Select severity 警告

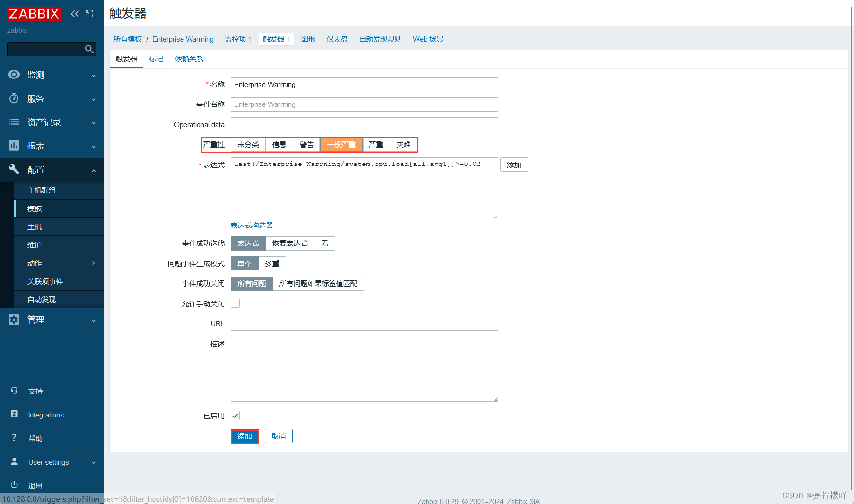pos(306,145)
